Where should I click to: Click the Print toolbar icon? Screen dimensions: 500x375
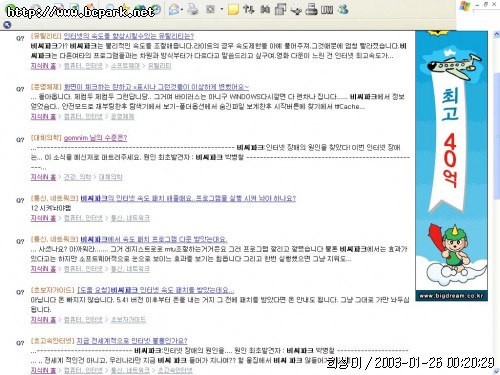pyautogui.click(x=193, y=9)
